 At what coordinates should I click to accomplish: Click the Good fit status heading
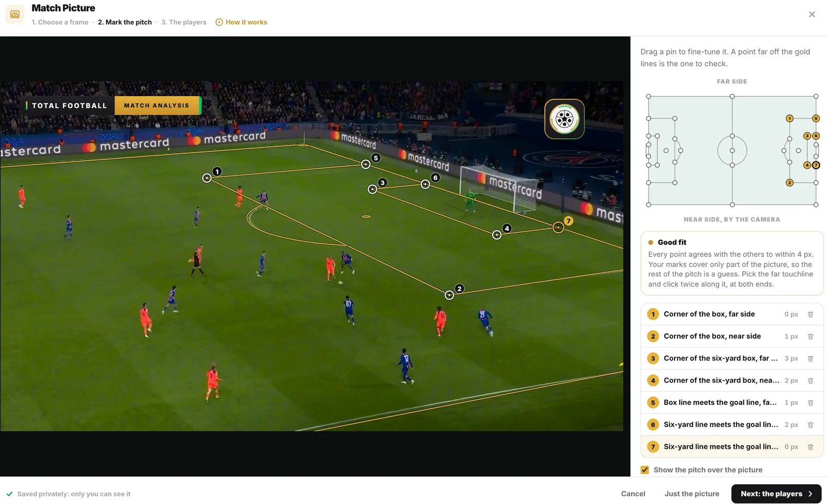[672, 242]
